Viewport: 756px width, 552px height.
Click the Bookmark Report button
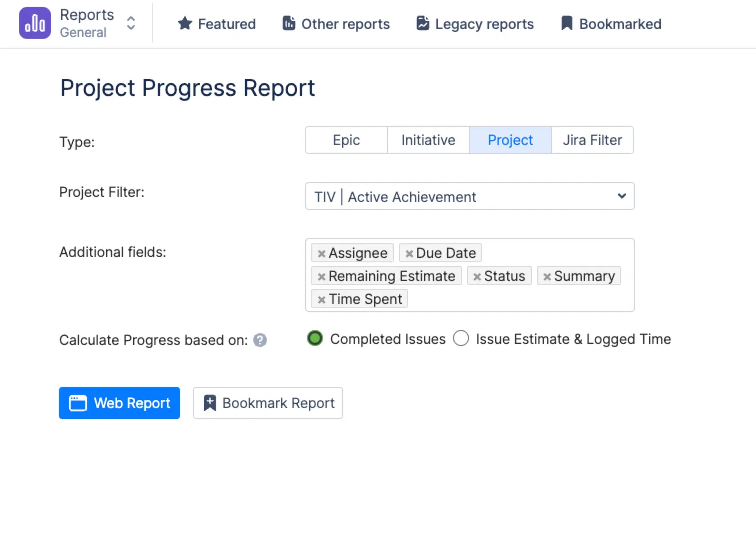(x=267, y=403)
